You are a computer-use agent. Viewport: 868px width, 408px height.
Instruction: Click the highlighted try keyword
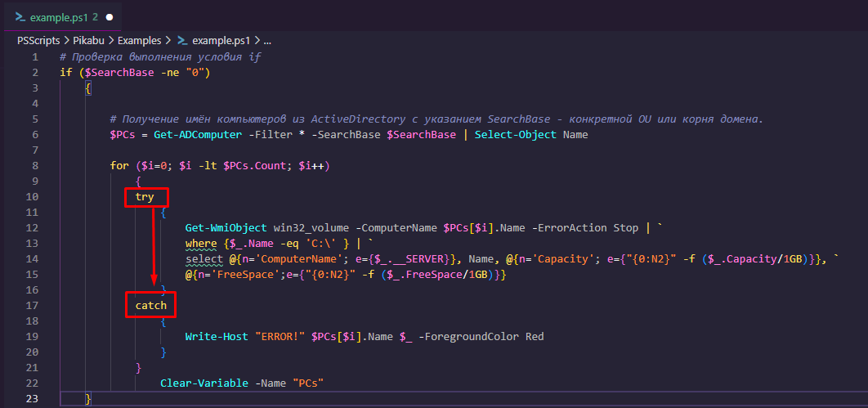click(x=145, y=197)
